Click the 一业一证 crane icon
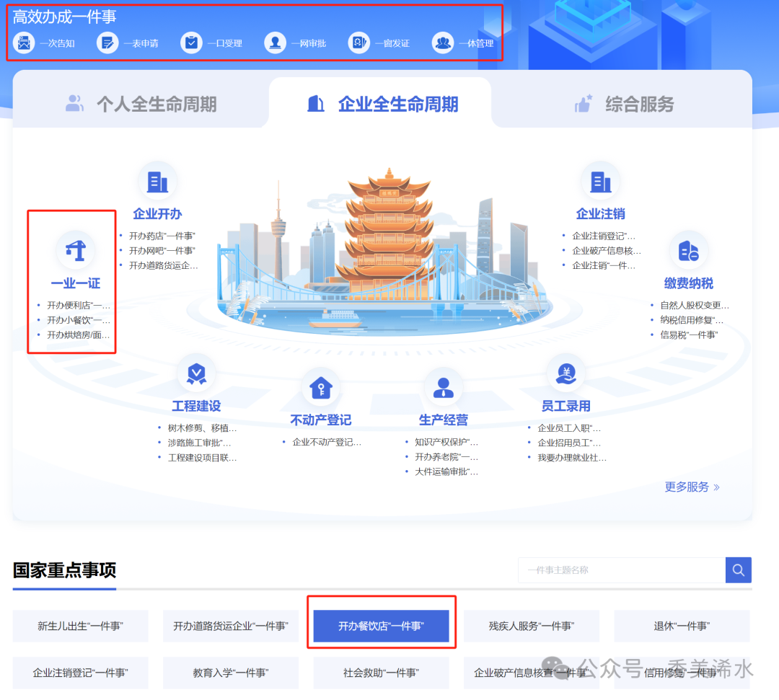Image resolution: width=779 pixels, height=700 pixels. (x=76, y=251)
